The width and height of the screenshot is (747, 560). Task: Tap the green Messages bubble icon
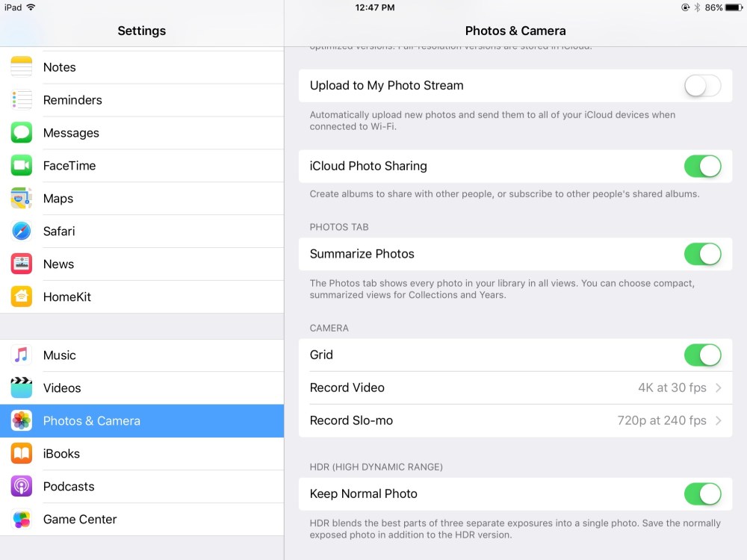22,133
